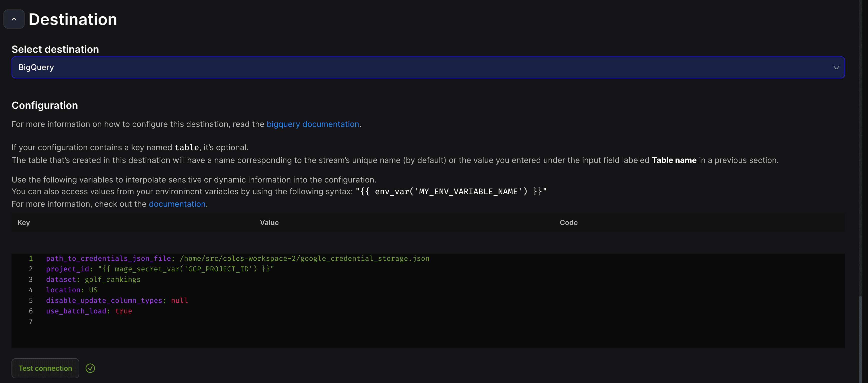Viewport: 868px width, 383px height.
Task: Click the Test connection button
Action: tap(45, 368)
